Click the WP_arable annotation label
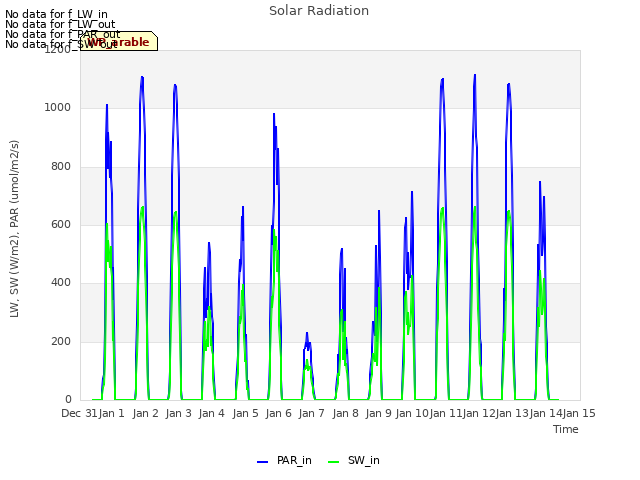The height and width of the screenshot is (480, 640). [x=119, y=42]
